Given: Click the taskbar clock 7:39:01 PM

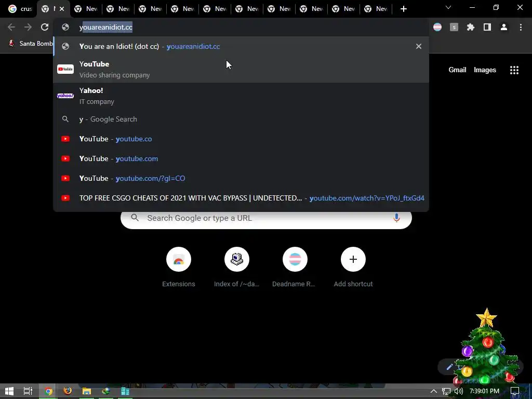Looking at the screenshot, I should (x=484, y=391).
